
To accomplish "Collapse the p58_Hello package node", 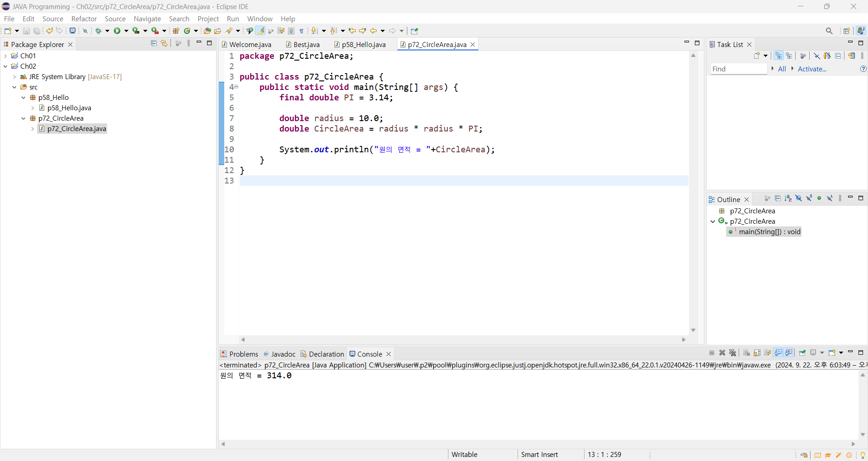I will tap(24, 98).
